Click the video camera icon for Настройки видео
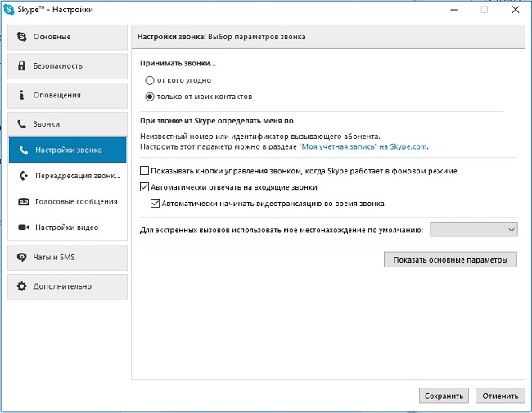 24,227
